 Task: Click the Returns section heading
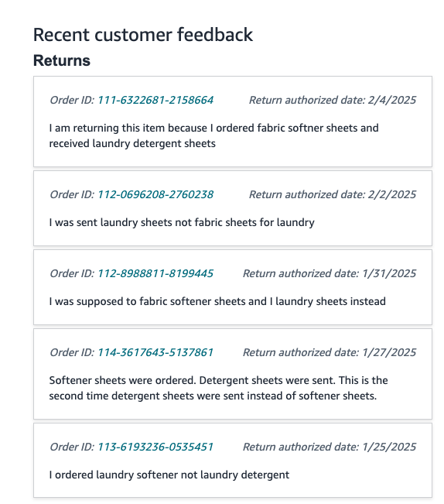click(x=62, y=60)
